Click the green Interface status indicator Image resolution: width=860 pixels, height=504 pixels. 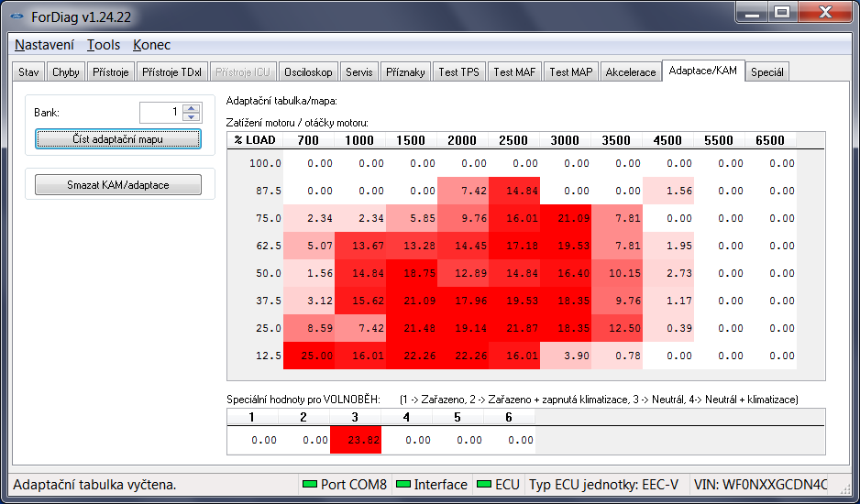[x=402, y=484]
